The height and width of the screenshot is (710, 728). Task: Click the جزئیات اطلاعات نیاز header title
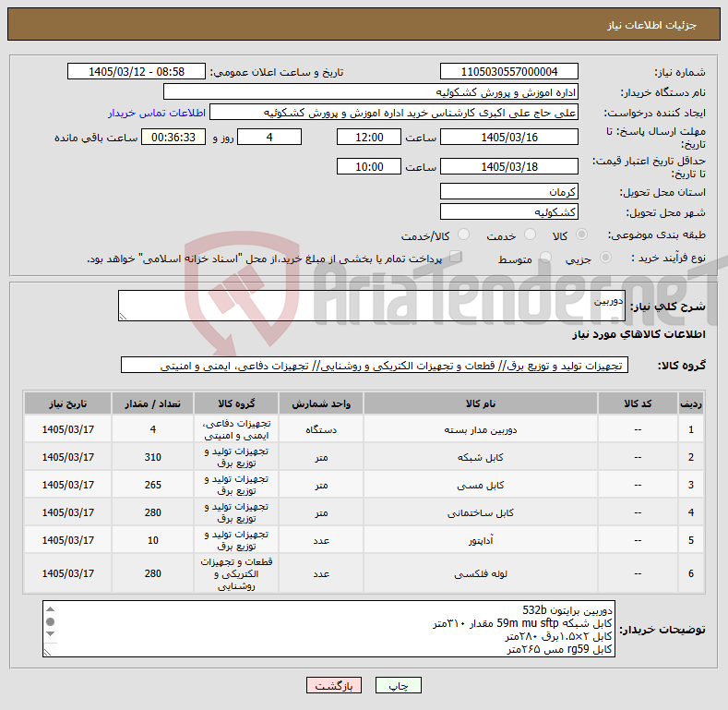tap(651, 25)
